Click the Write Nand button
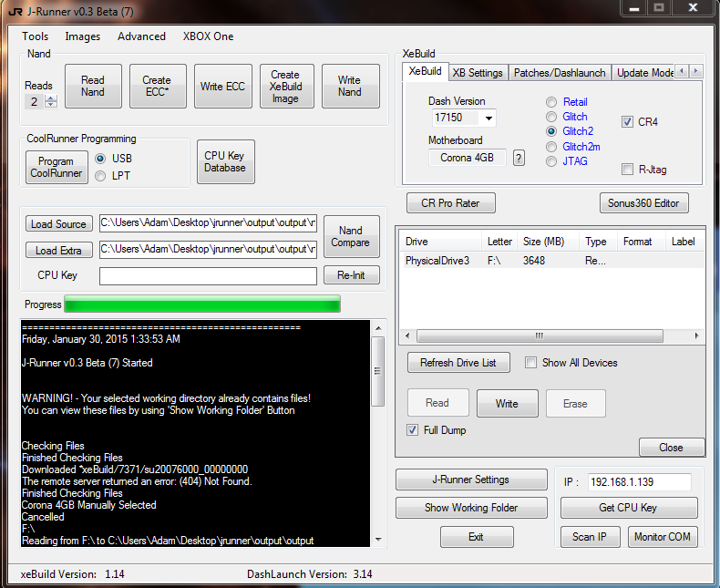 coord(350,86)
